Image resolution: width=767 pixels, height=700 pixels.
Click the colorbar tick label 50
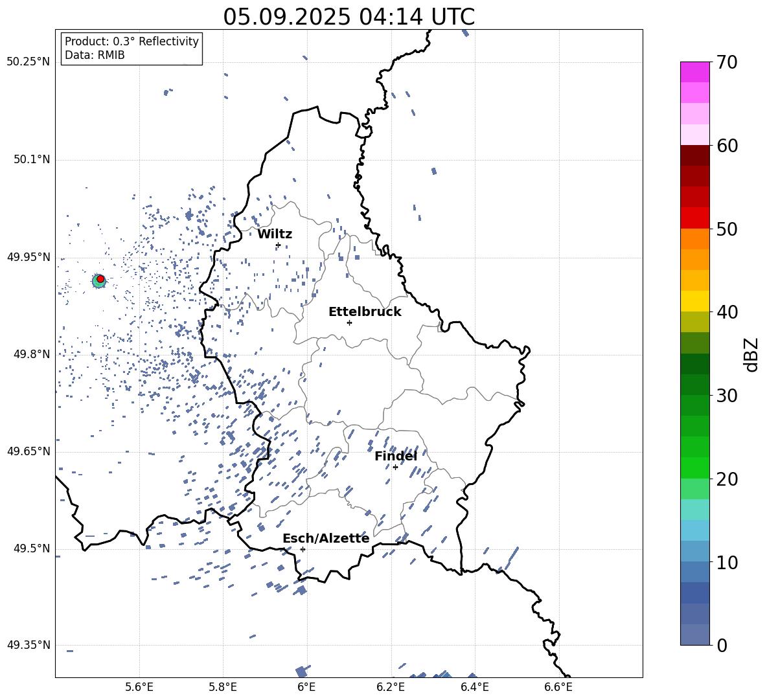[727, 229]
